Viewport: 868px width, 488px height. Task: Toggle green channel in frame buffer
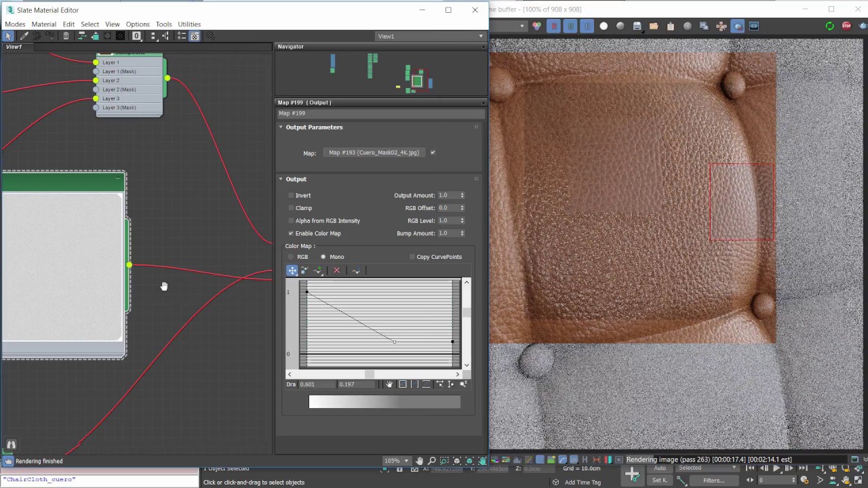(570, 26)
